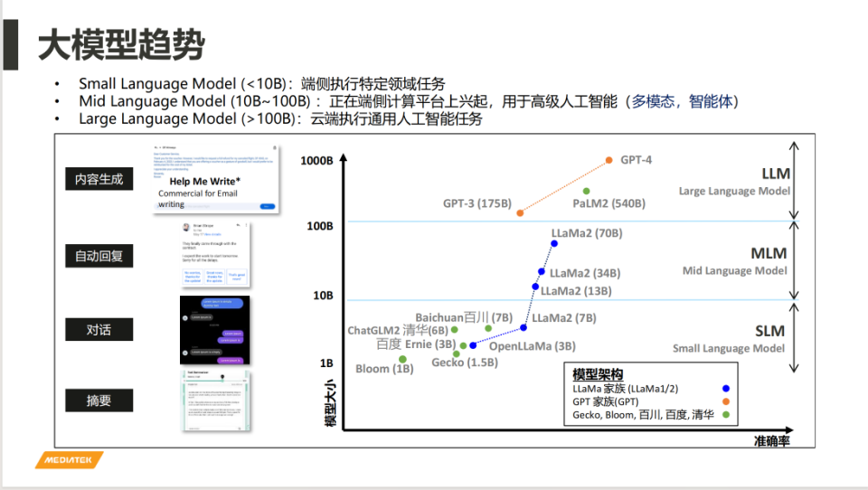Click the green ChatGLM2 清华(6B) data point
The image size is (868, 490).
coord(455,329)
